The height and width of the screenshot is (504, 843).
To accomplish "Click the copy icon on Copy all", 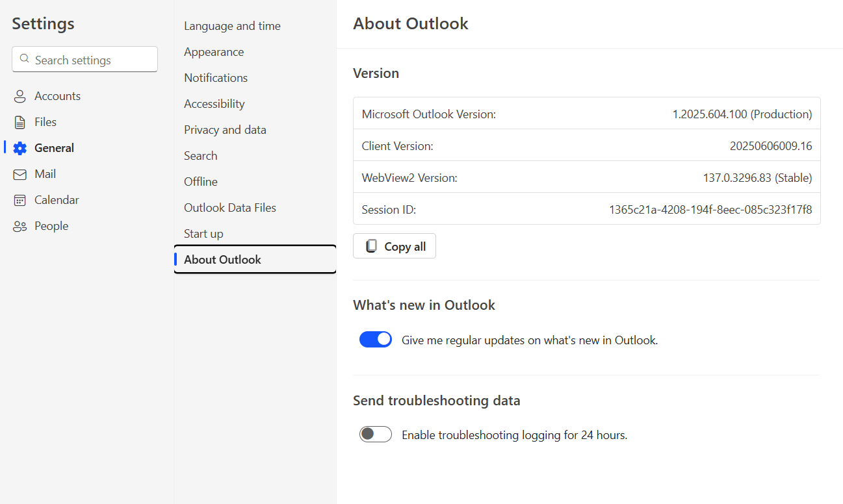I will click(372, 246).
